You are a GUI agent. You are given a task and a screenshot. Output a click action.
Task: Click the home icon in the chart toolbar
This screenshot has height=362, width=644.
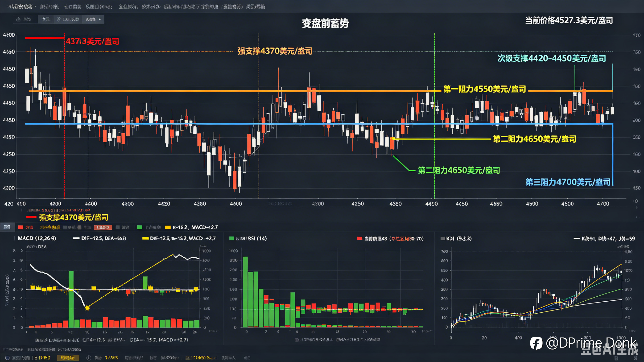18,19
